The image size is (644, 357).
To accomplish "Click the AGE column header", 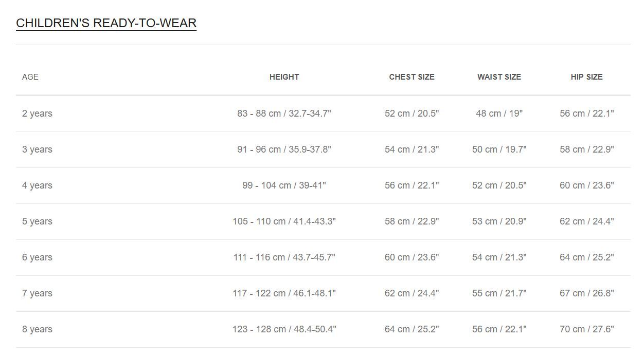I will (x=30, y=77).
